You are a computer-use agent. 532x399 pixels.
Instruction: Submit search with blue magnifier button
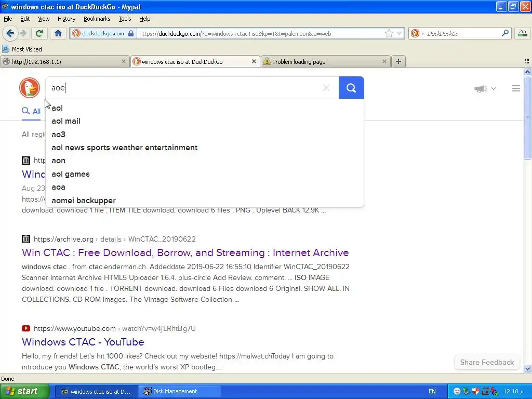pos(351,88)
